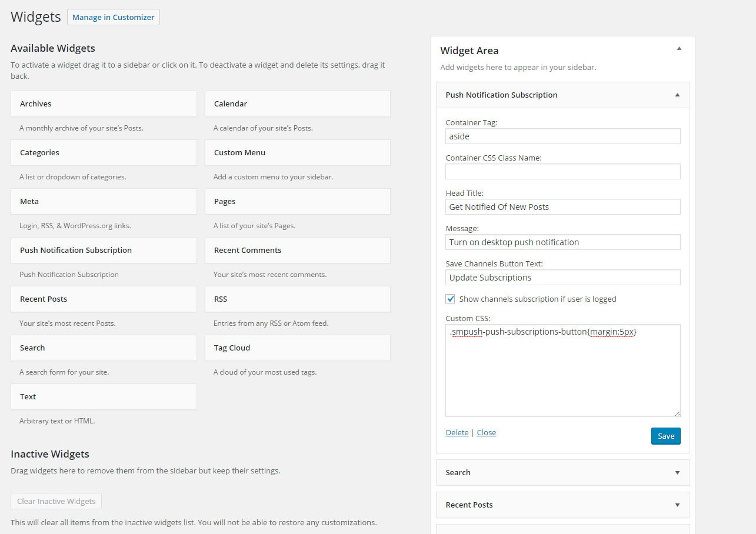This screenshot has width=756, height=534.
Task: Select the Custom Menu available widget
Action: pos(297,152)
